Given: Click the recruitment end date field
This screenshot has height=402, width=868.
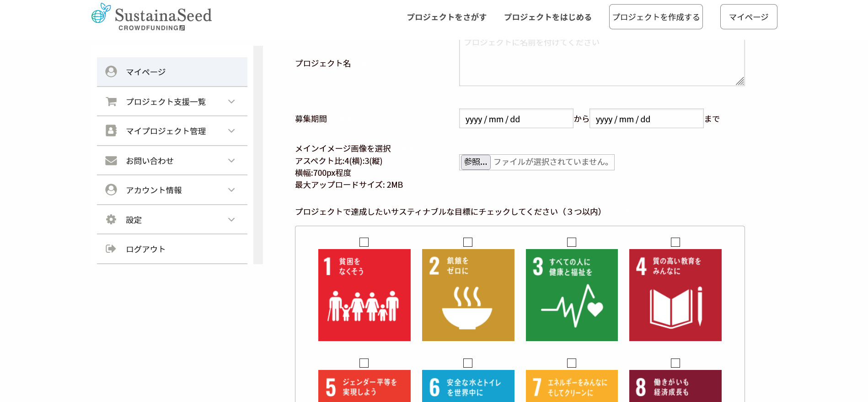Looking at the screenshot, I should pos(646,119).
